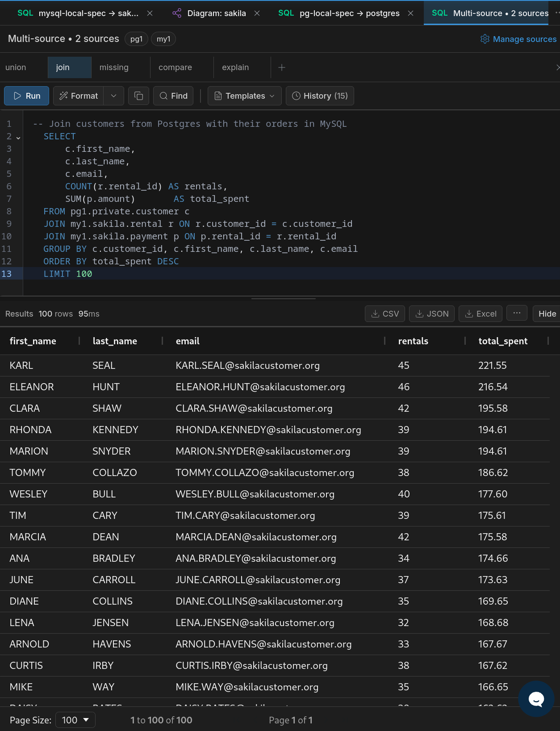This screenshot has width=560, height=731.
Task: Collapse the SELECT fold arrow at line 2
Action: click(x=18, y=138)
